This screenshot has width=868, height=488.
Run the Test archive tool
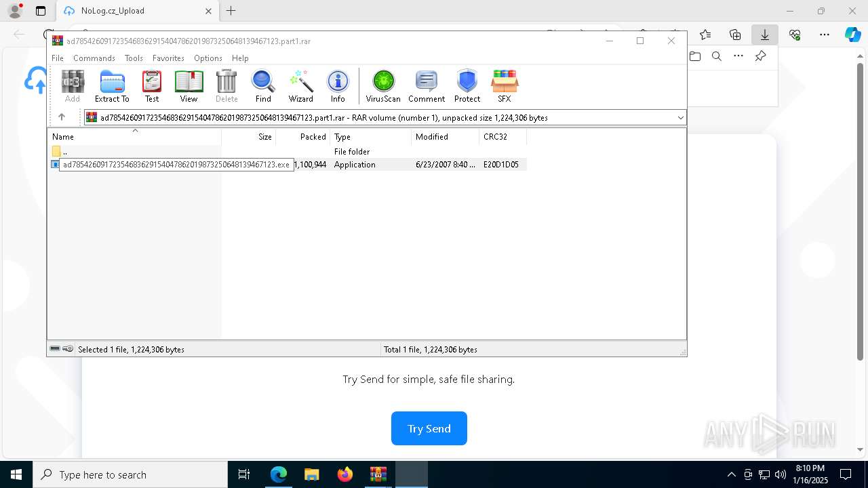(152, 86)
